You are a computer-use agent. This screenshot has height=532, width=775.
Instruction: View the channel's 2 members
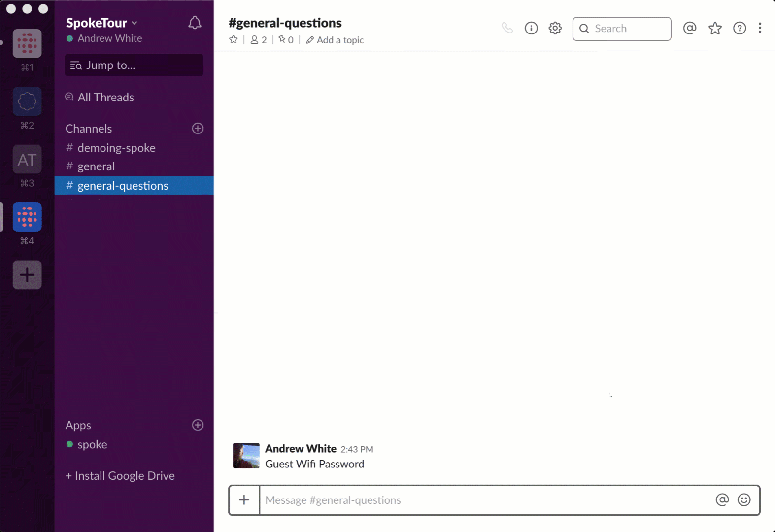coord(259,40)
